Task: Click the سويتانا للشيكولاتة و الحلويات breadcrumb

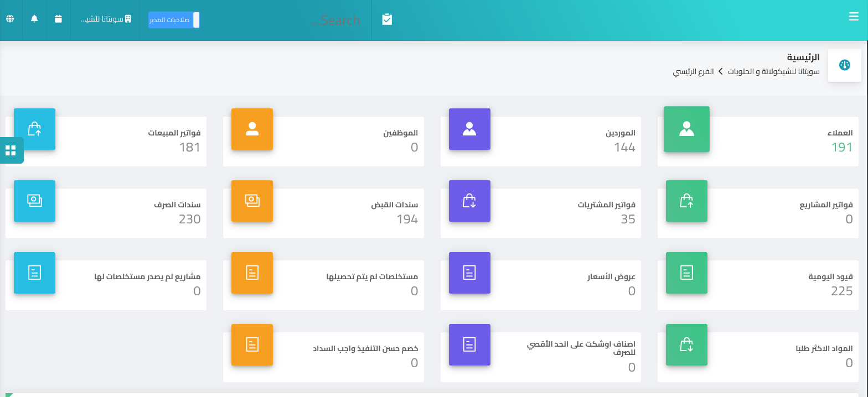Action: 773,71
